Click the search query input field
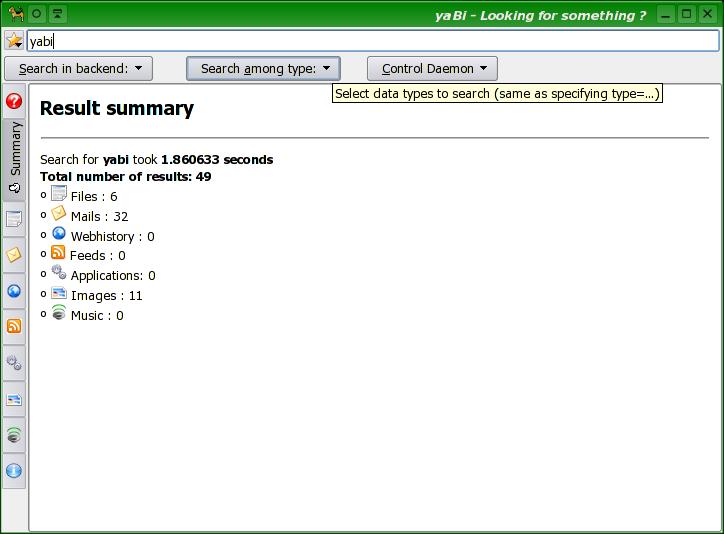This screenshot has width=724, height=534. point(373,41)
